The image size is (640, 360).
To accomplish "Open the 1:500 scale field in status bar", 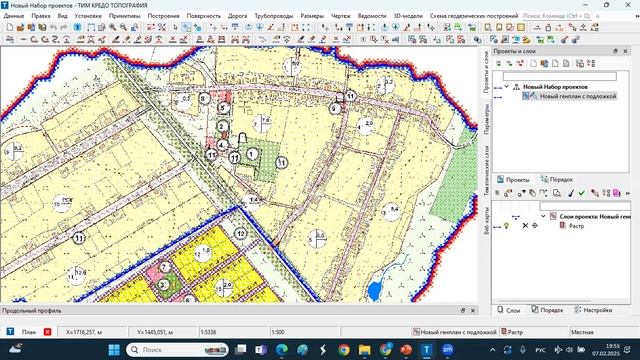I will point(304,332).
